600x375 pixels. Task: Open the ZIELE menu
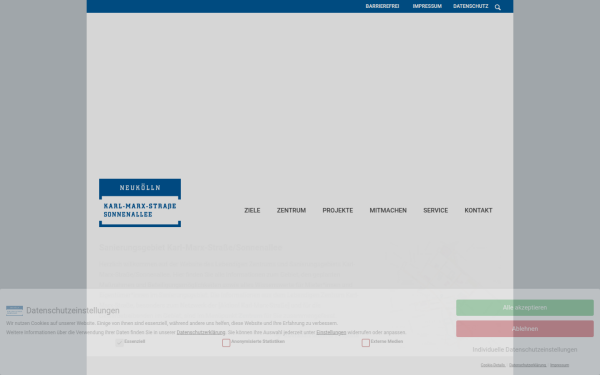252,210
